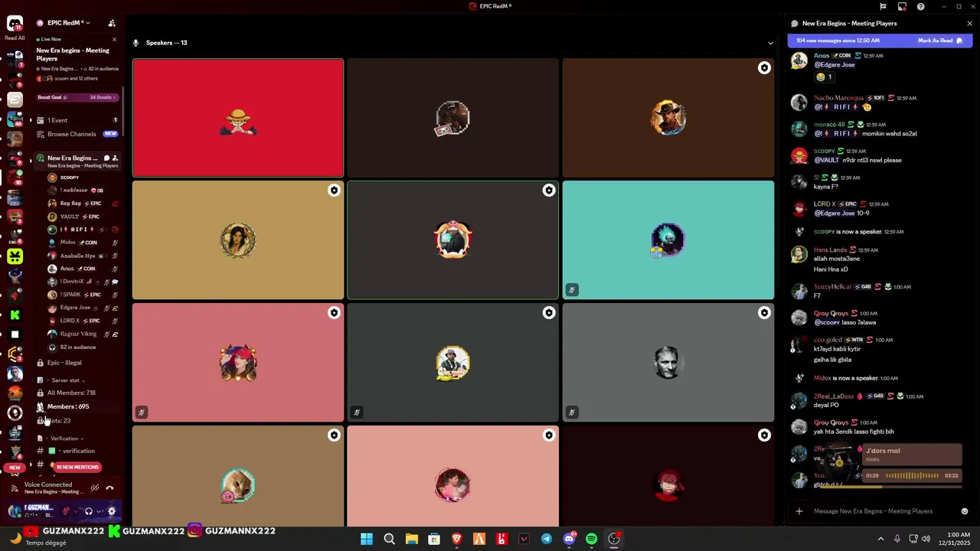This screenshot has width=980, height=551.
Task: Open the headphone output options chevron
Action: click(99, 511)
